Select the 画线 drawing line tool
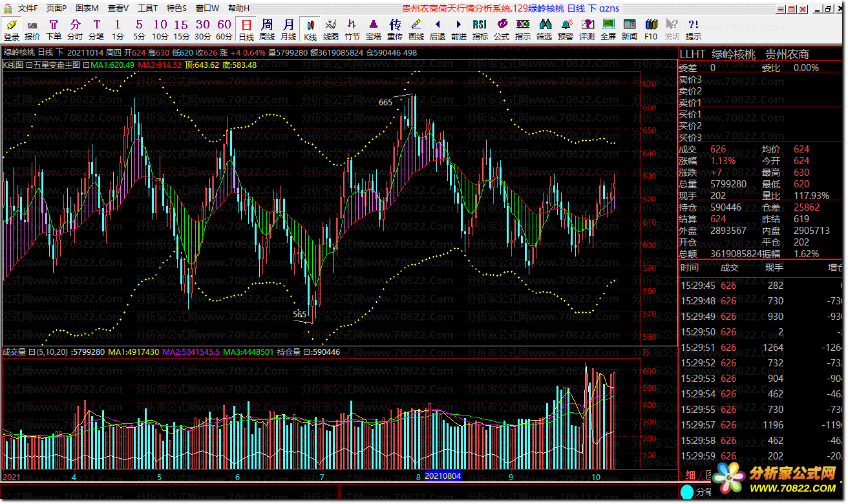The height and width of the screenshot is (504, 848). coord(416,29)
